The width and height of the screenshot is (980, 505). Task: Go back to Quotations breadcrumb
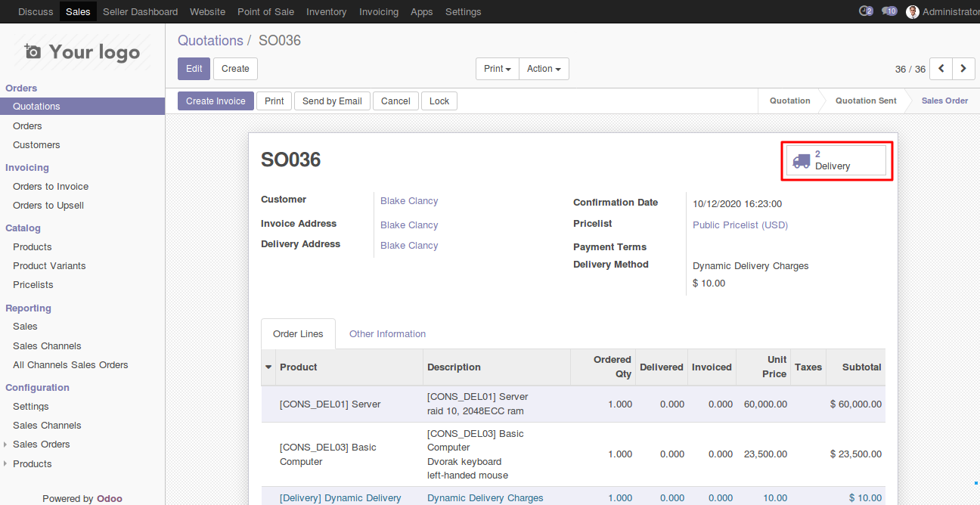click(x=210, y=41)
